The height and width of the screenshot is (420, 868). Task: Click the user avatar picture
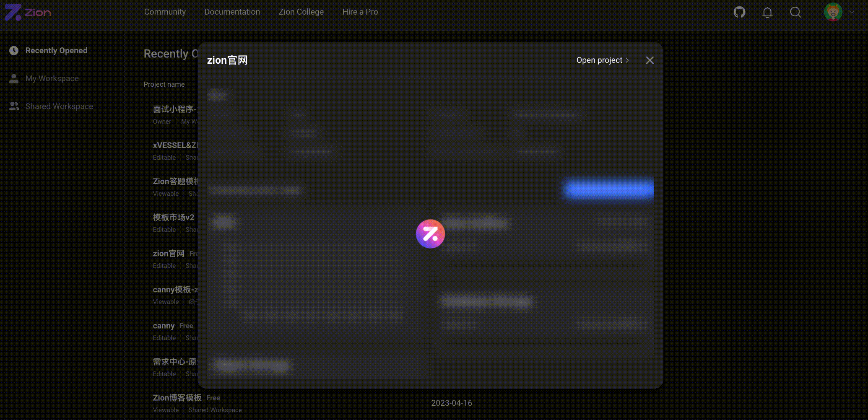pos(833,12)
